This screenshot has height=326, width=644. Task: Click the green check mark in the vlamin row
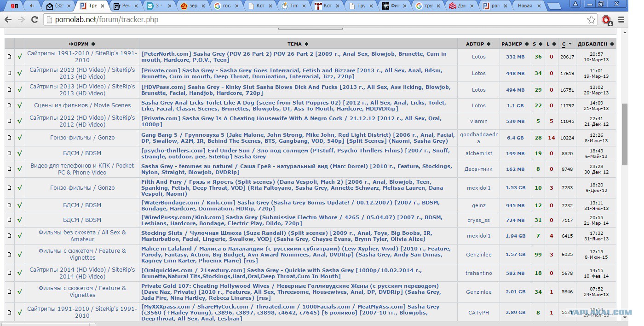(20, 121)
